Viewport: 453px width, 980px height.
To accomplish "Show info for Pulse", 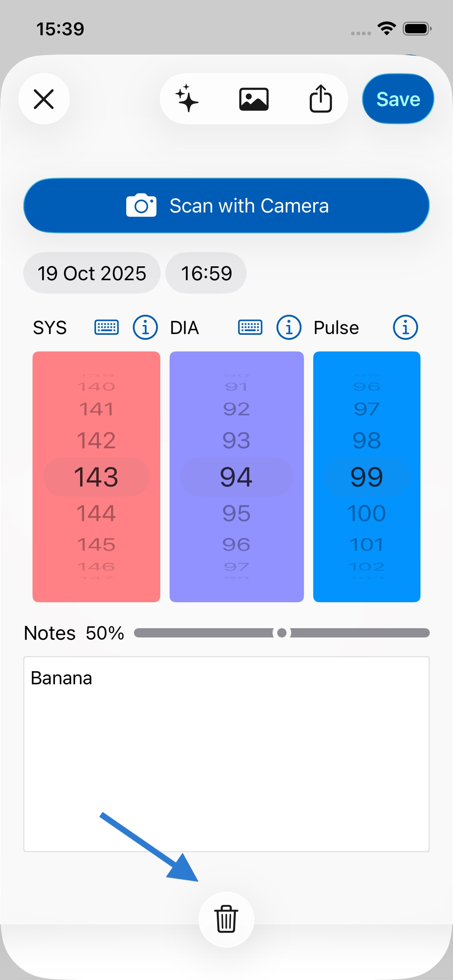I will tap(405, 327).
